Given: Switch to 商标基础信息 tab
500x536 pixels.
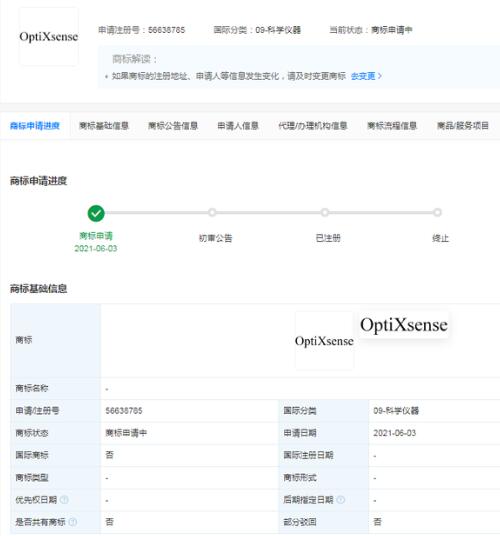Looking at the screenshot, I should [104, 126].
